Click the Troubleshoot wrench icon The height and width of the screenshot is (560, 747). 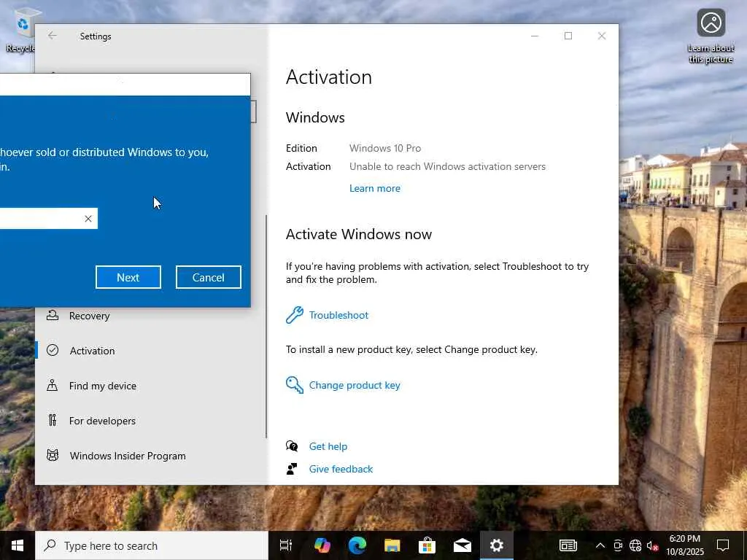coord(295,315)
